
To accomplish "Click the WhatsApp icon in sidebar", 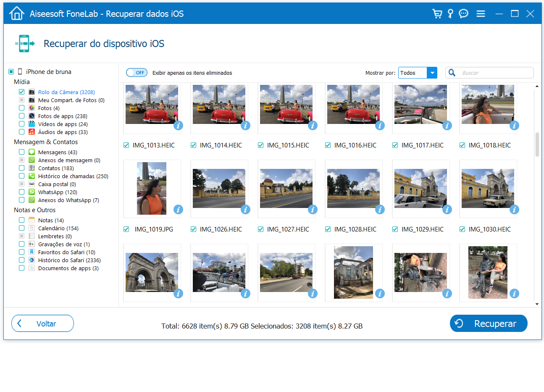I will pyautogui.click(x=32, y=192).
